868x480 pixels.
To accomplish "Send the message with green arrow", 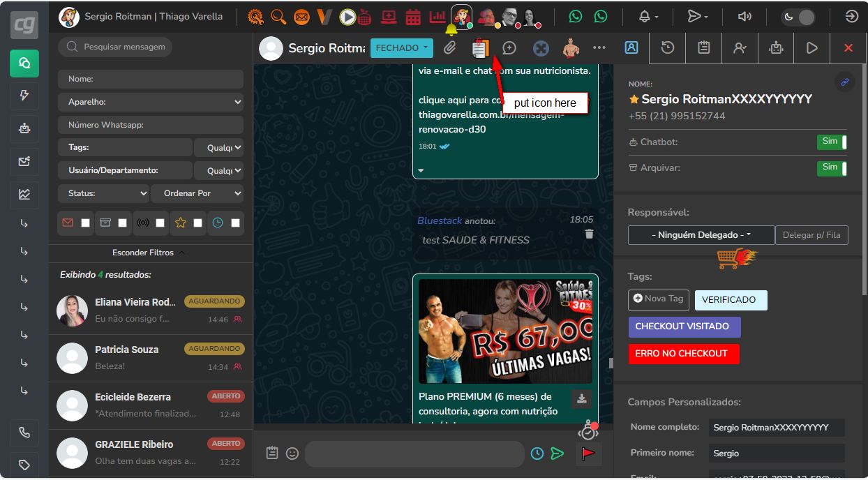I will [557, 453].
